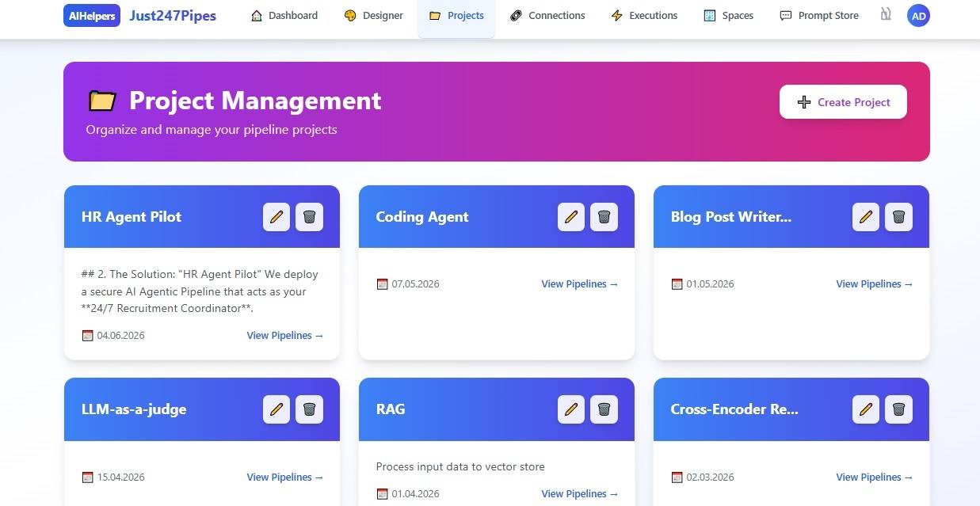
Task: View Pipelines for Coding Agent
Action: (x=580, y=284)
